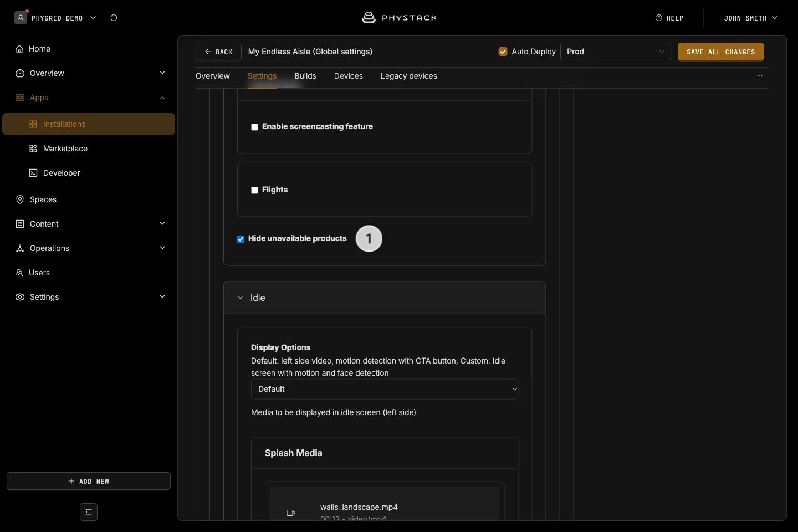This screenshot has width=798, height=532.
Task: Click the Users icon in sidebar
Action: pyautogui.click(x=19, y=273)
